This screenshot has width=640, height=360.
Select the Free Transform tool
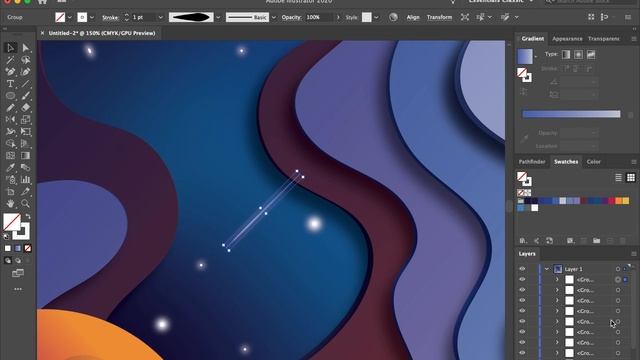25,131
